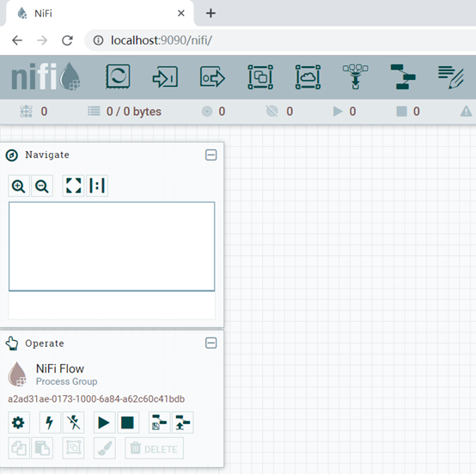Collapse the Operate panel
The width and height of the screenshot is (476, 474).
[211, 343]
